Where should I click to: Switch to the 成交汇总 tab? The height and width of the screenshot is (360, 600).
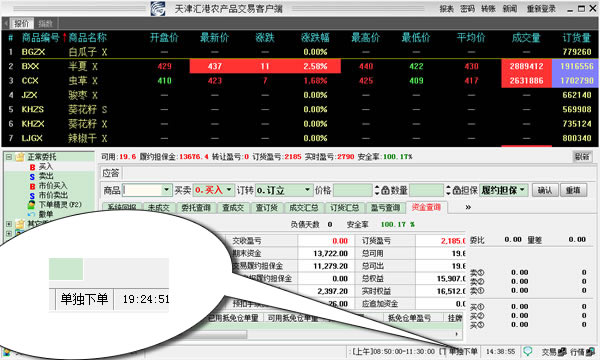303,207
